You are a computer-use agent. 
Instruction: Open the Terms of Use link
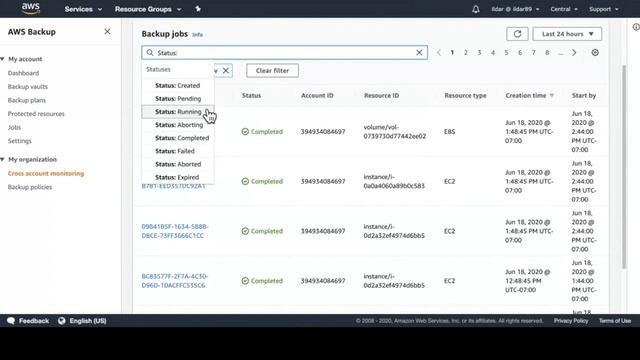[x=615, y=321]
